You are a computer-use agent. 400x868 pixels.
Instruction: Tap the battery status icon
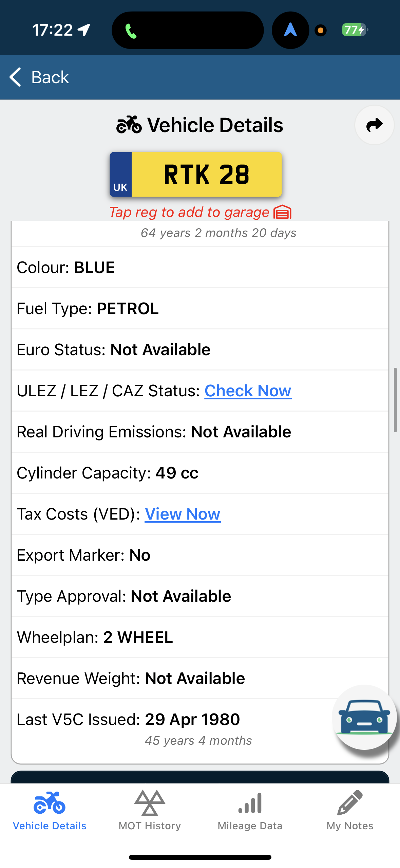tap(354, 30)
